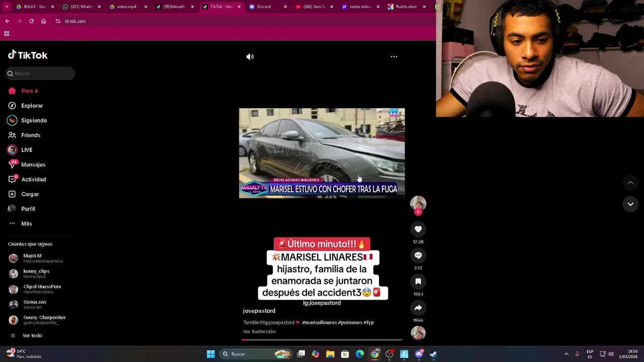Click Ver traducción under the caption
The image size is (644, 362).
tap(259, 332)
